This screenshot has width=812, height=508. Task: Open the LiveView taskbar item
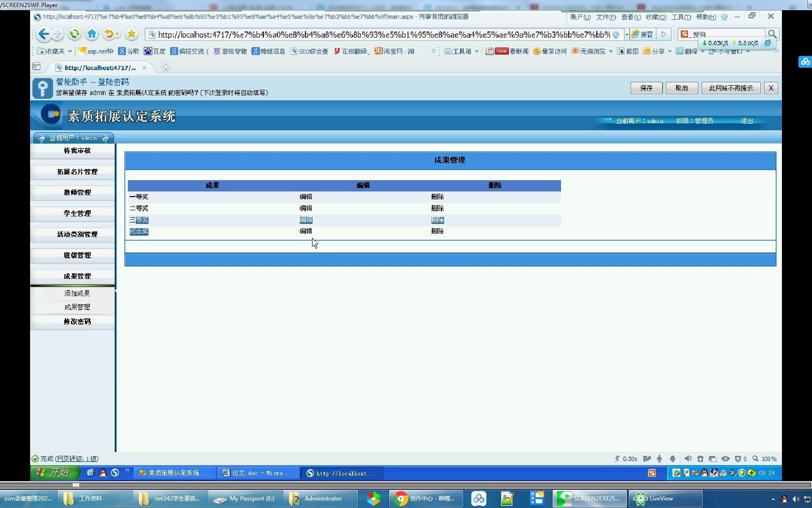(665, 499)
